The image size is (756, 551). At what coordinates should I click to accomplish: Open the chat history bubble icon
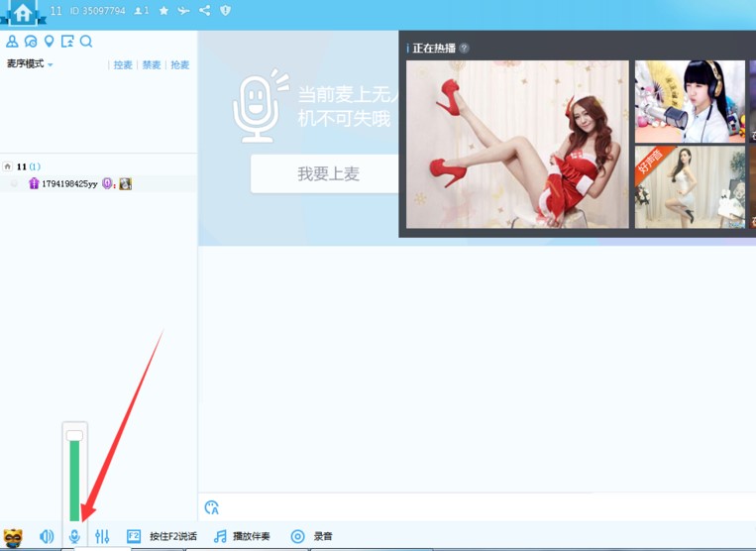[x=31, y=42]
